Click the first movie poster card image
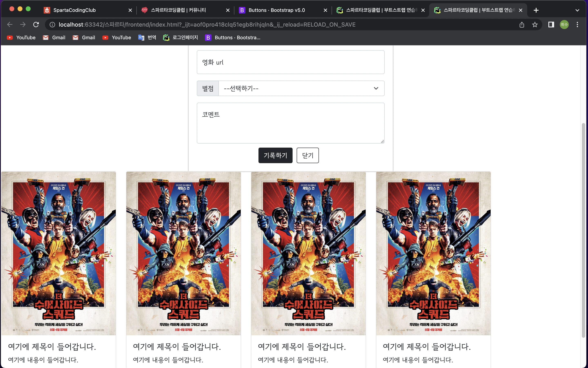Viewport: 588px width, 368px height. point(59,253)
